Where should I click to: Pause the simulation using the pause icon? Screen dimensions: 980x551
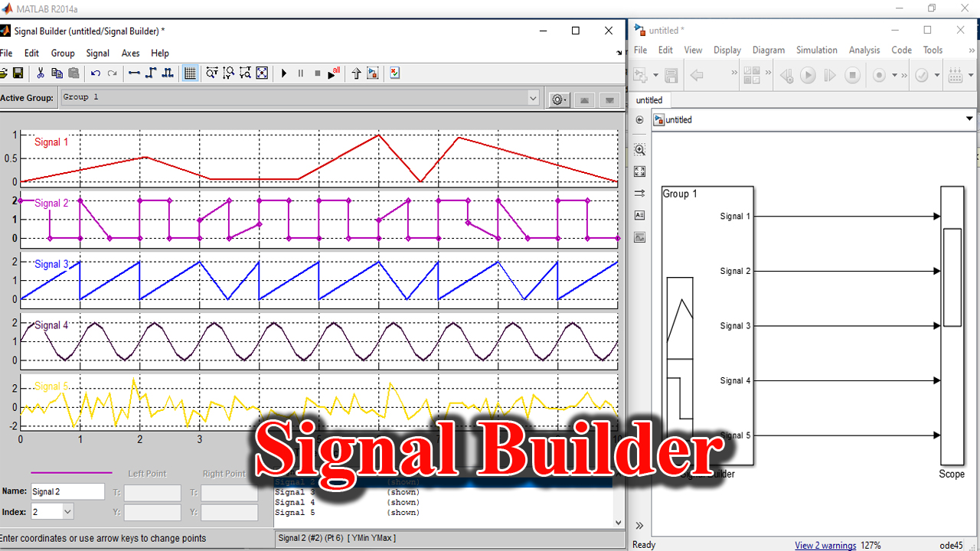point(300,73)
